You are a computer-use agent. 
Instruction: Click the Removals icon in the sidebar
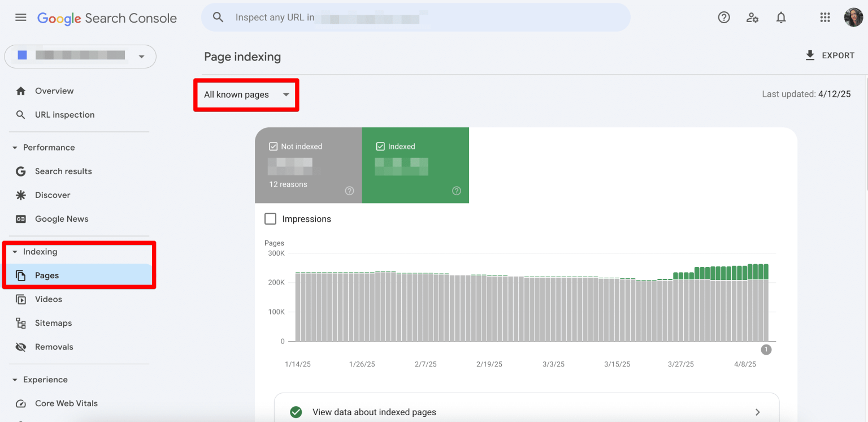pos(21,347)
